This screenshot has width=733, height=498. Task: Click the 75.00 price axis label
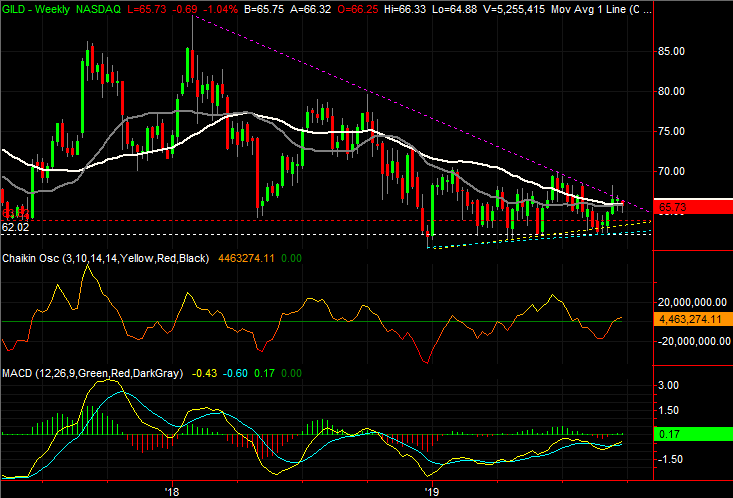pyautogui.click(x=671, y=131)
